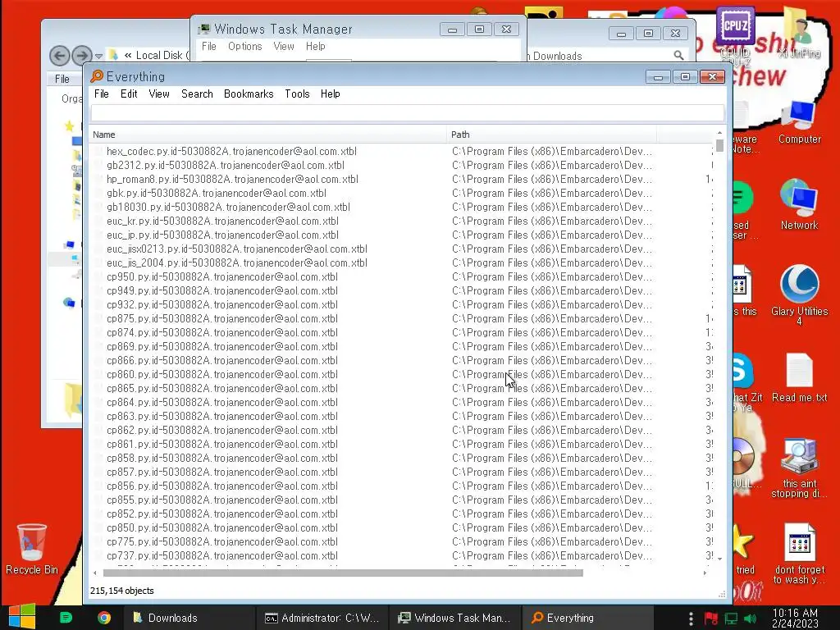Open the Read me.txt desktop file
The image size is (840, 630).
pos(799,377)
